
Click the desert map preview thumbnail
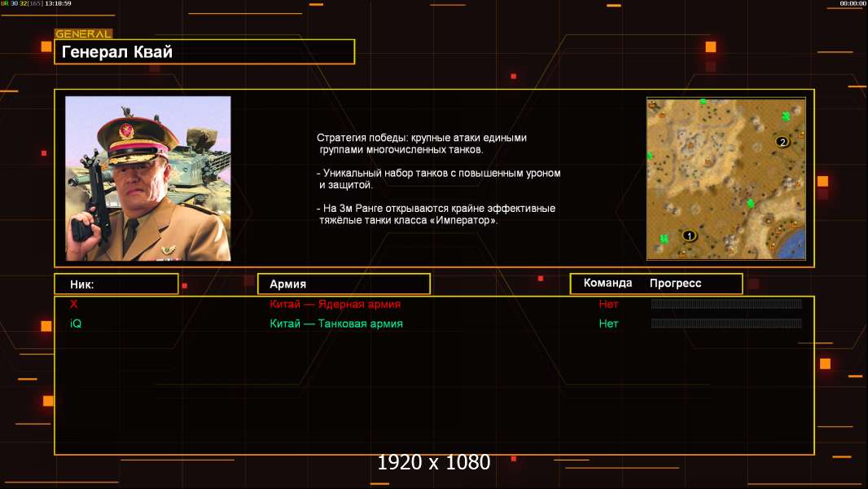coord(726,178)
